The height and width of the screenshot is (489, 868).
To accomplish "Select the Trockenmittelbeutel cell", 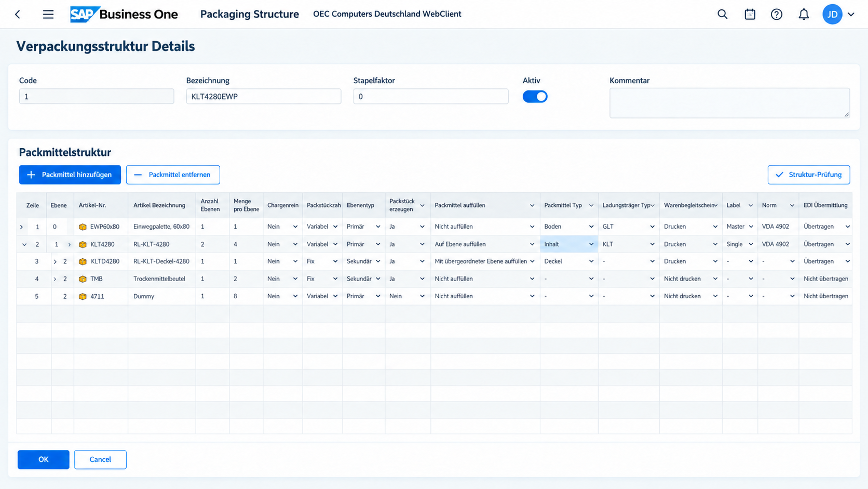I will coord(161,279).
